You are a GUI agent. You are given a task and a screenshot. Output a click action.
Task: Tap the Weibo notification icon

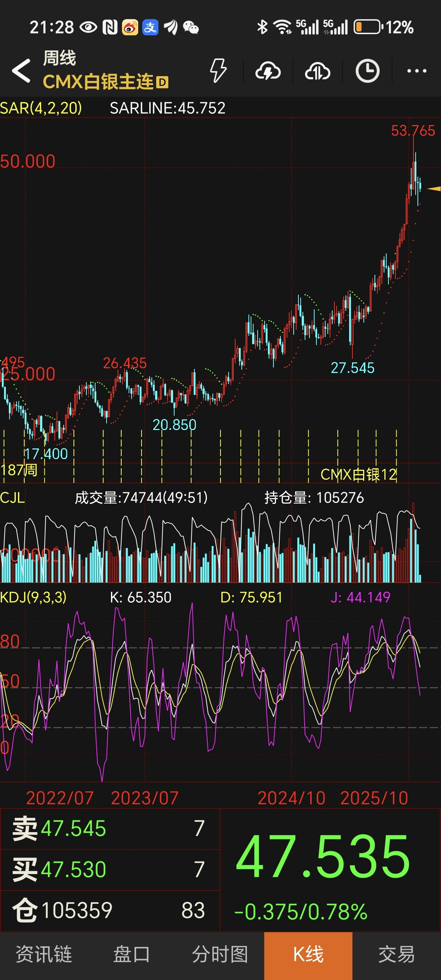coord(130,27)
